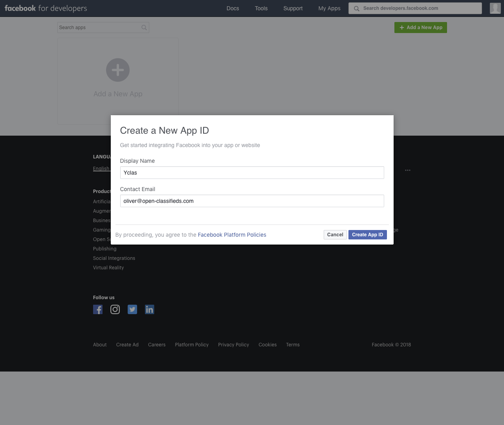The image size is (504, 425).
Task: Open the Tools menu
Action: click(261, 8)
